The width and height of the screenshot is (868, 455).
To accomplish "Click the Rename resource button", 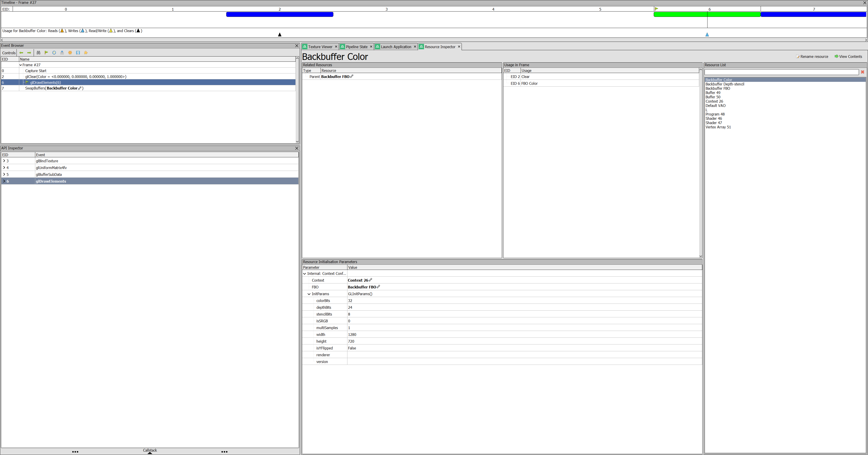I will pos(812,56).
